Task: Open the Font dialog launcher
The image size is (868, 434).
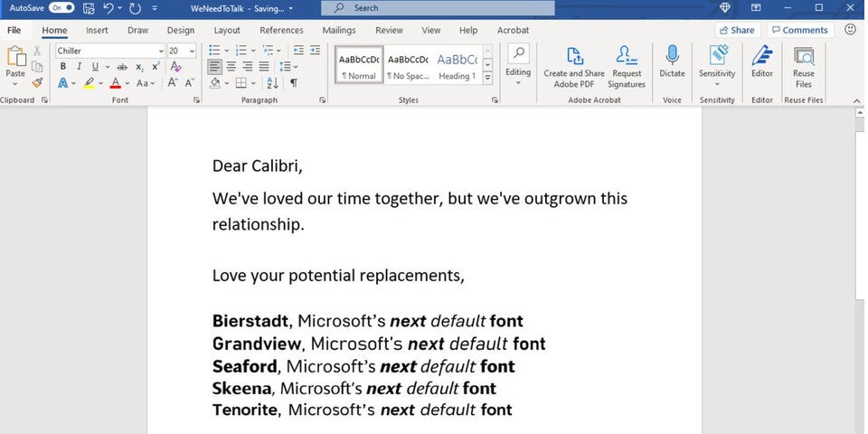Action: (196, 100)
